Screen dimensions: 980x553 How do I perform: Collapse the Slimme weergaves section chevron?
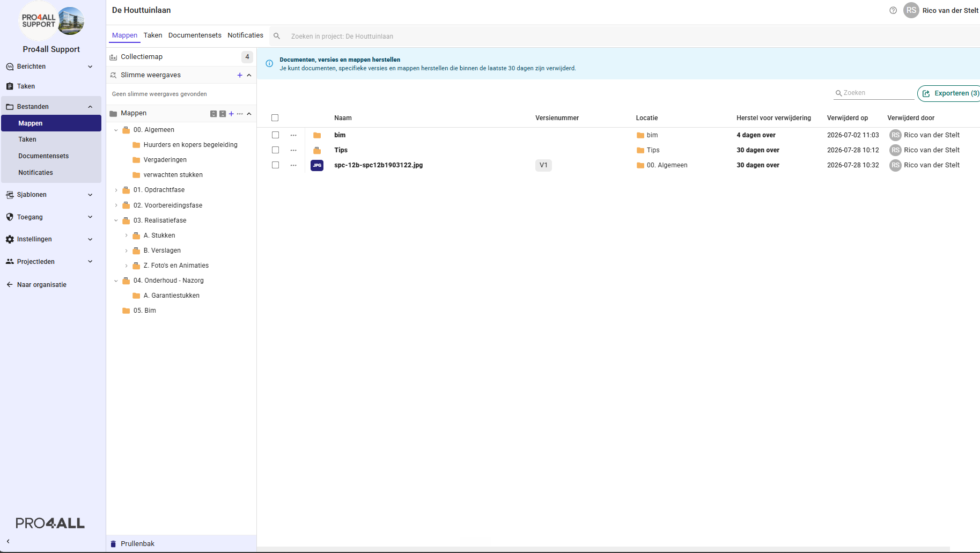click(x=249, y=75)
